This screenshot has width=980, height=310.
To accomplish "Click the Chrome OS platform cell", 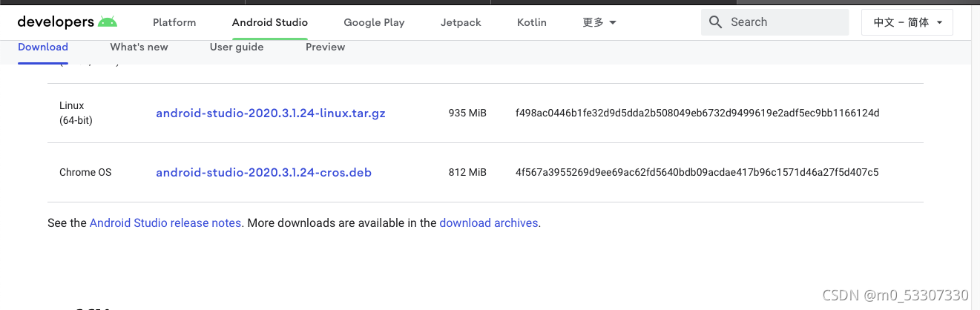I will pyautogui.click(x=85, y=172).
